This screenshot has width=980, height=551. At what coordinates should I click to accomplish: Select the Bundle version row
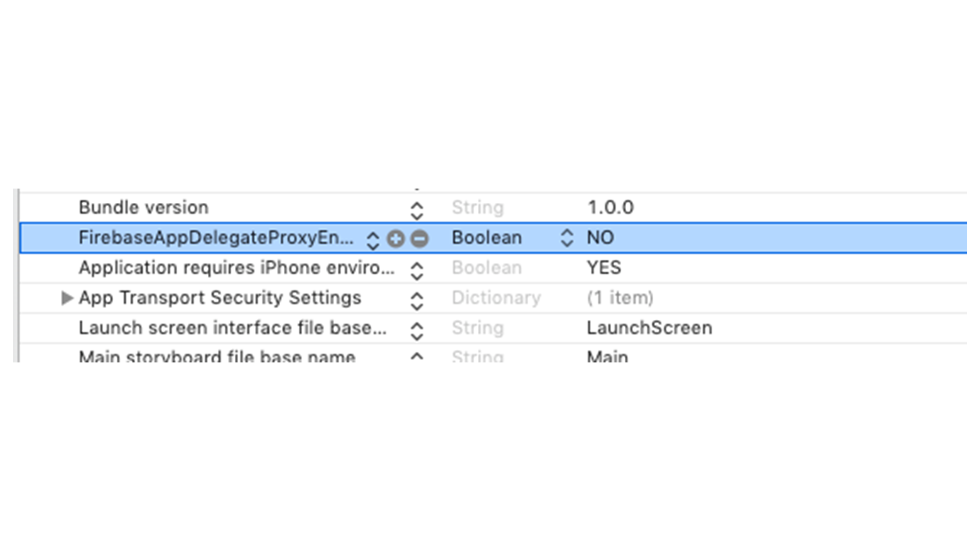click(x=493, y=208)
